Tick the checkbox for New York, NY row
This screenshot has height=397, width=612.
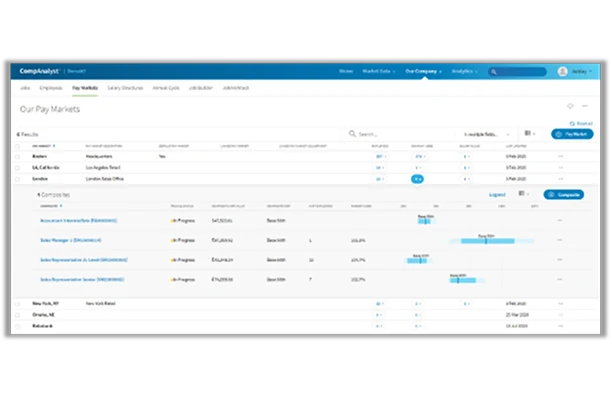pos(17,304)
